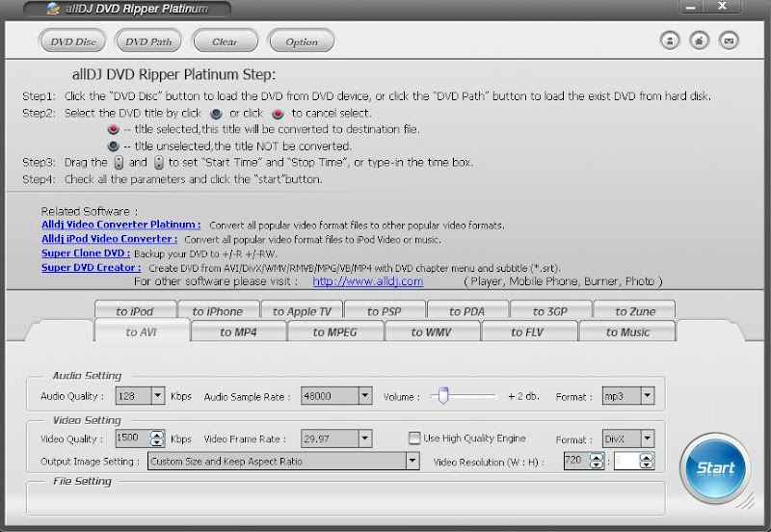Open the 'to PDA' tab
The image size is (771, 532).
(x=467, y=310)
